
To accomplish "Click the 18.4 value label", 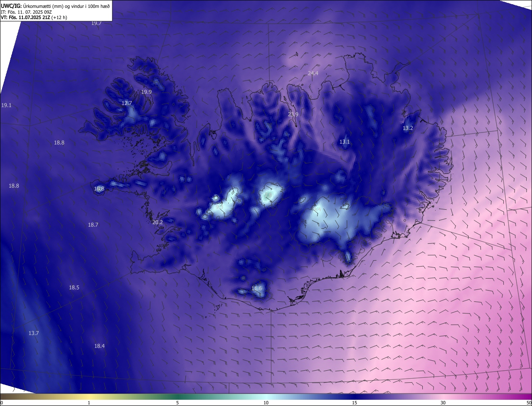I will pos(99,346).
